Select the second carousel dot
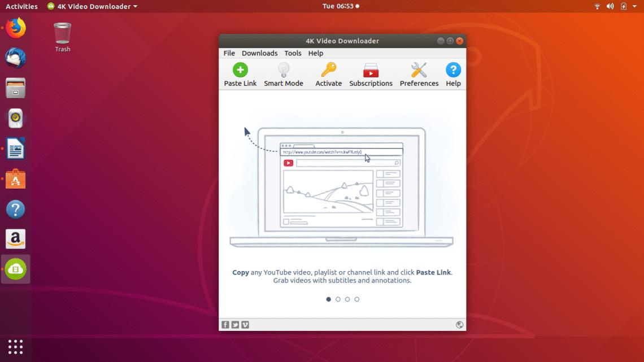The width and height of the screenshot is (644, 362). [x=338, y=299]
